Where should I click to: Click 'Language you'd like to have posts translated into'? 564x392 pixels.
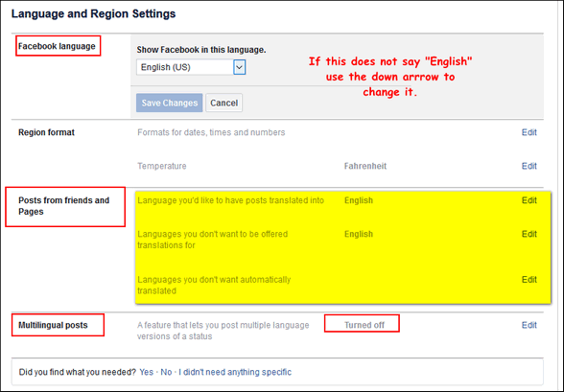coord(230,200)
